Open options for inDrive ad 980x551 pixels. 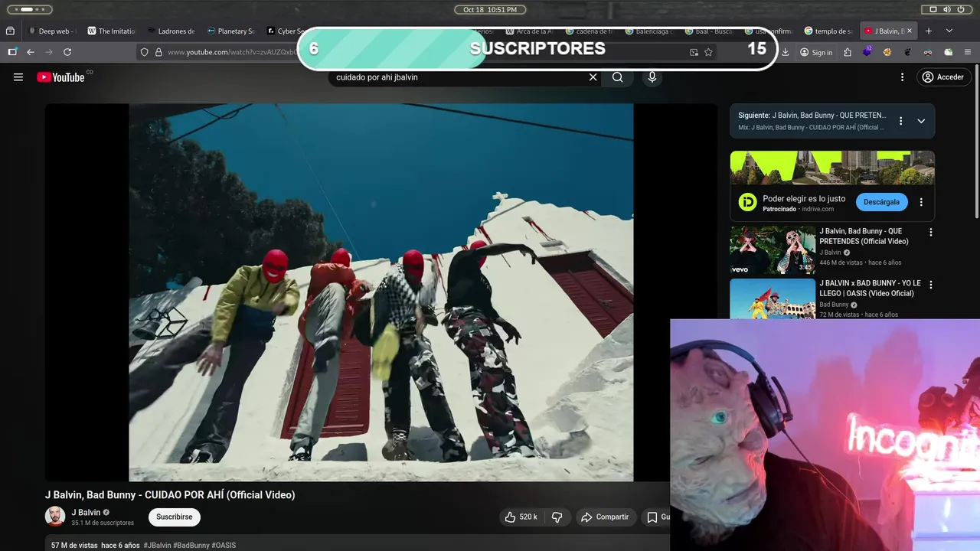point(921,202)
